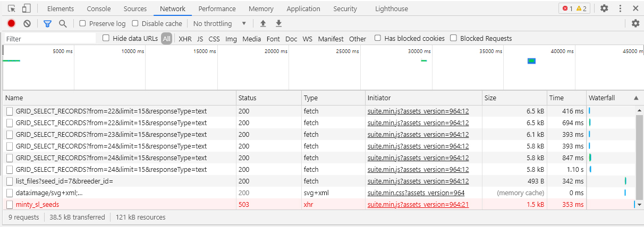Image resolution: width=644 pixels, height=227 pixels.
Task: Open the No throttling dropdown
Action: tap(219, 23)
